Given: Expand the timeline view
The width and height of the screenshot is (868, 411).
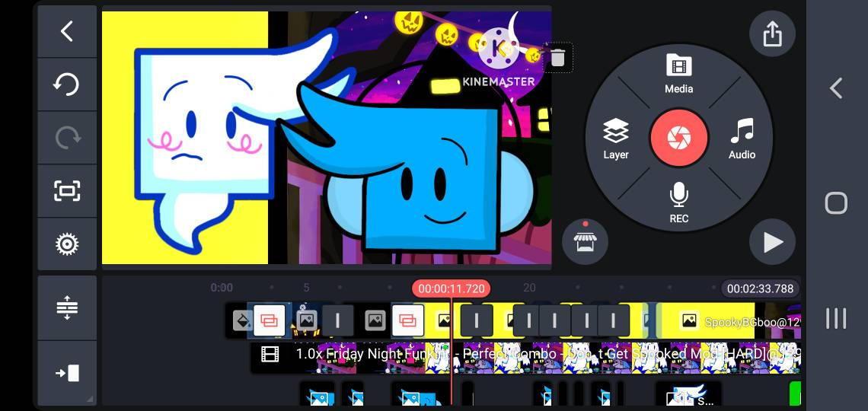Looking at the screenshot, I should 67,307.
